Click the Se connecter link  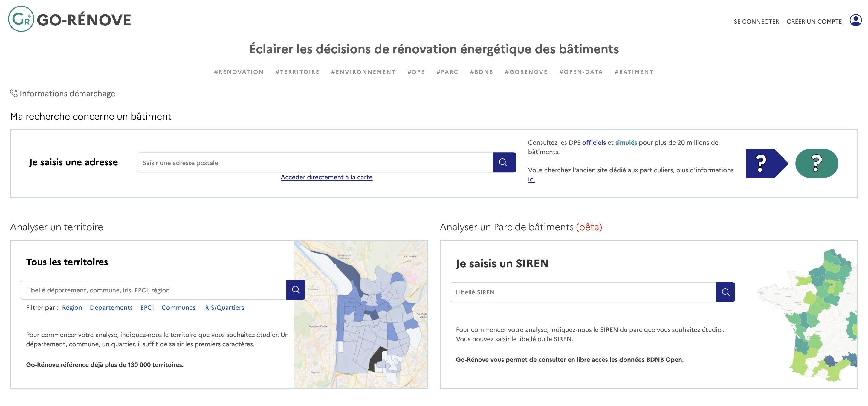point(756,22)
